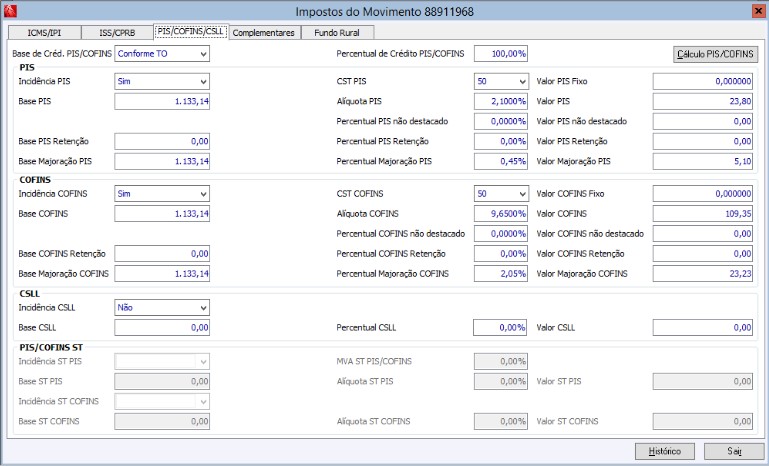Image resolution: width=769 pixels, height=466 pixels.
Task: Focus the Alíquota COFINS field
Action: pos(500,214)
